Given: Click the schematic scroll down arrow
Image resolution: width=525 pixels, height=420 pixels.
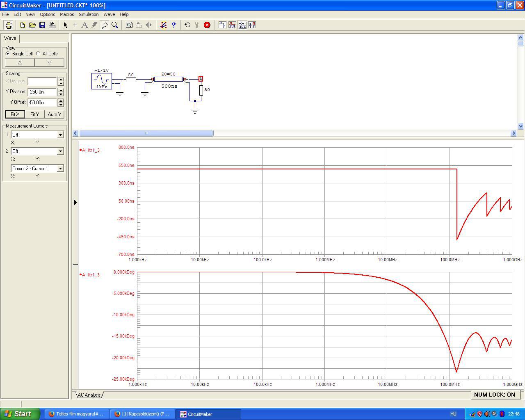Looking at the screenshot, I should [521, 126].
